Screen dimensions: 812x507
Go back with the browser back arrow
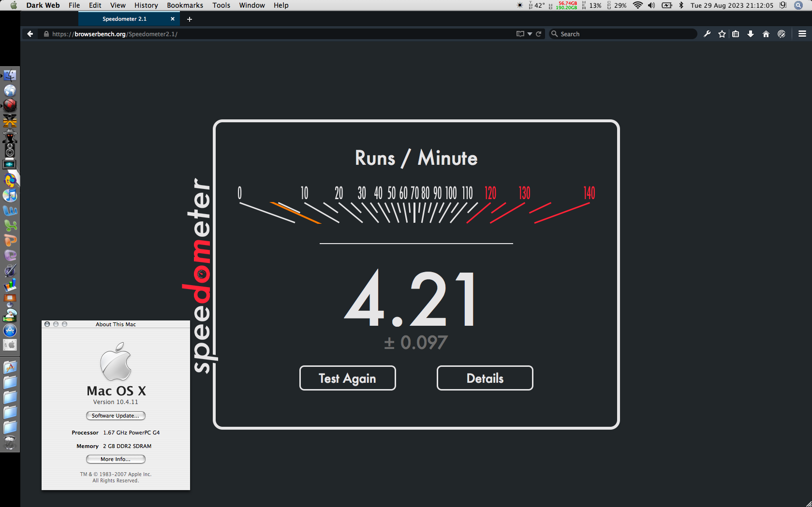coord(30,34)
